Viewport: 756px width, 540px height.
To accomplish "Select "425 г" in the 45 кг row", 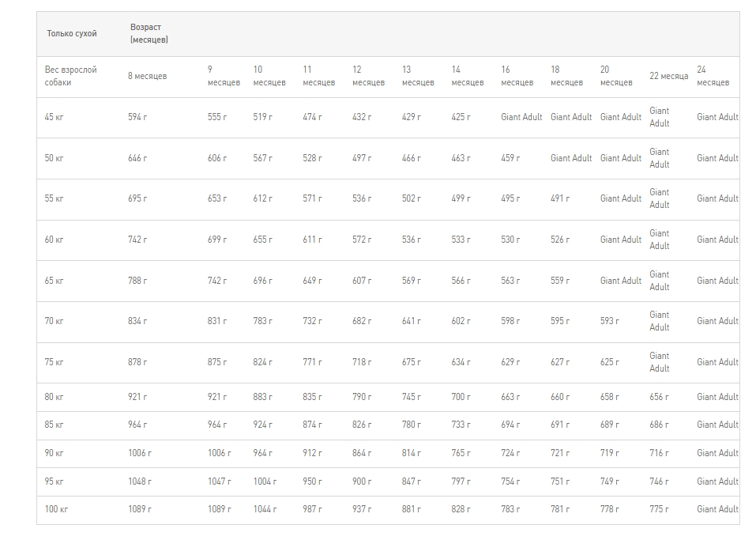I will click(x=461, y=117).
